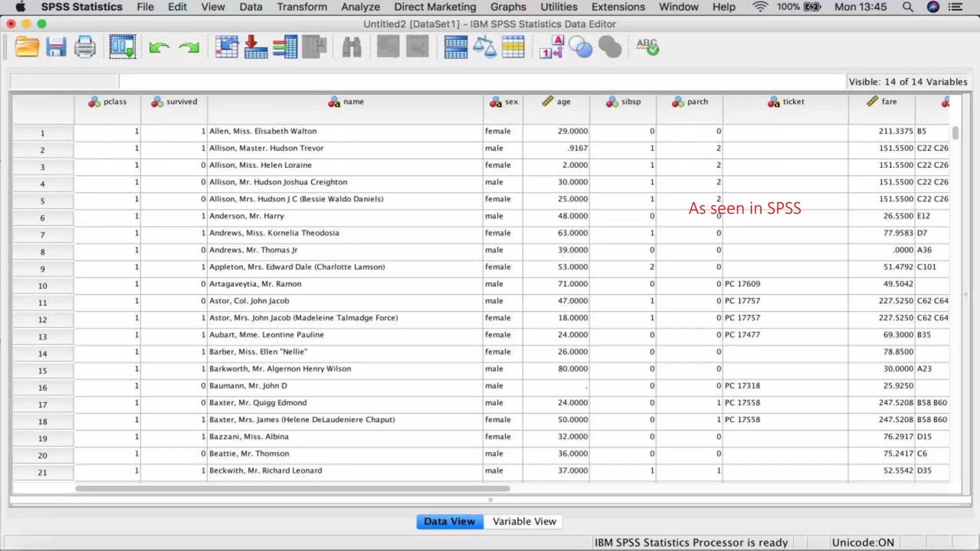Switch to the Variable View tab
Viewport: 980px width, 551px height.
pyautogui.click(x=524, y=521)
